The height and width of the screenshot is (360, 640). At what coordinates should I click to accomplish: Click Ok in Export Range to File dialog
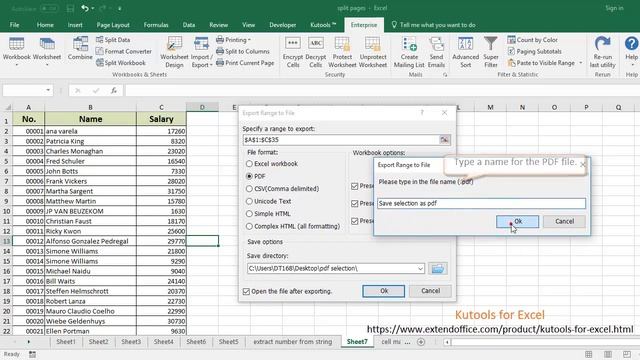tap(384, 291)
